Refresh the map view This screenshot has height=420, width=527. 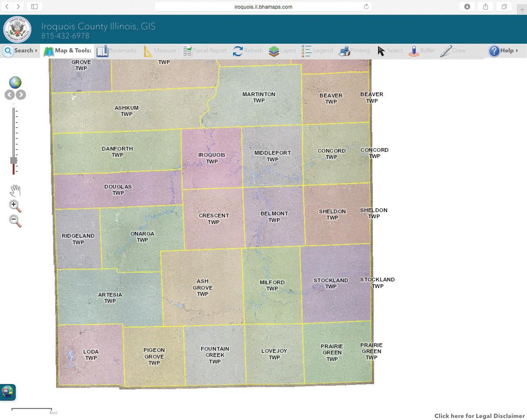[248, 51]
